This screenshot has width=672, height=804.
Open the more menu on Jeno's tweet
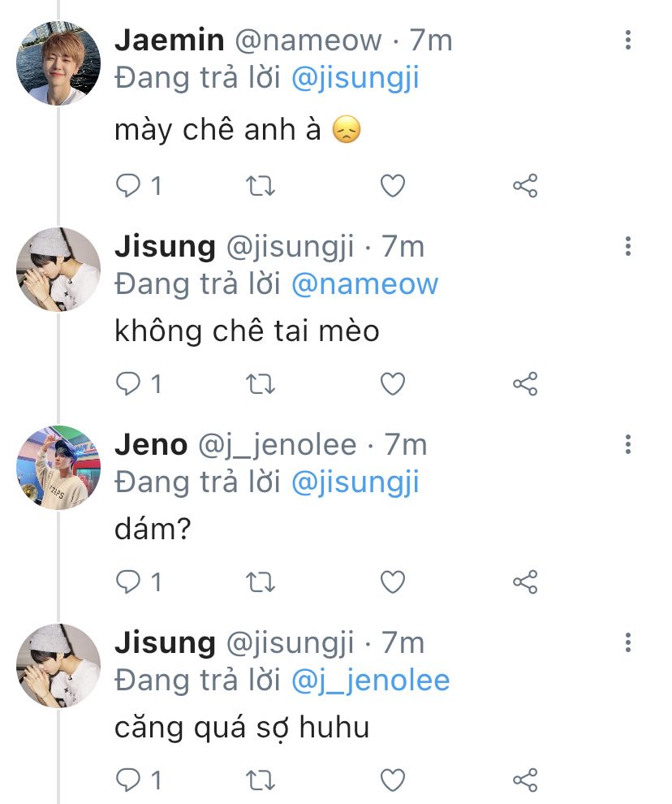tap(627, 444)
